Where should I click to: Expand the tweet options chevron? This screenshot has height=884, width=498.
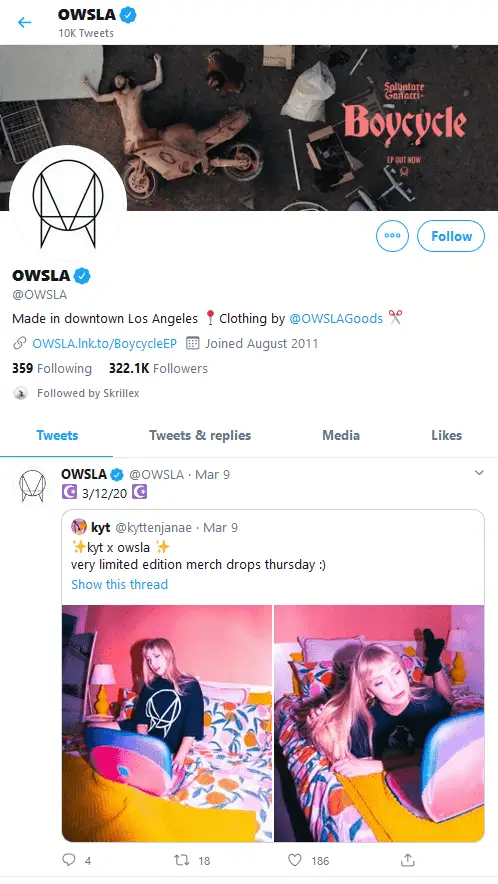pyautogui.click(x=479, y=473)
